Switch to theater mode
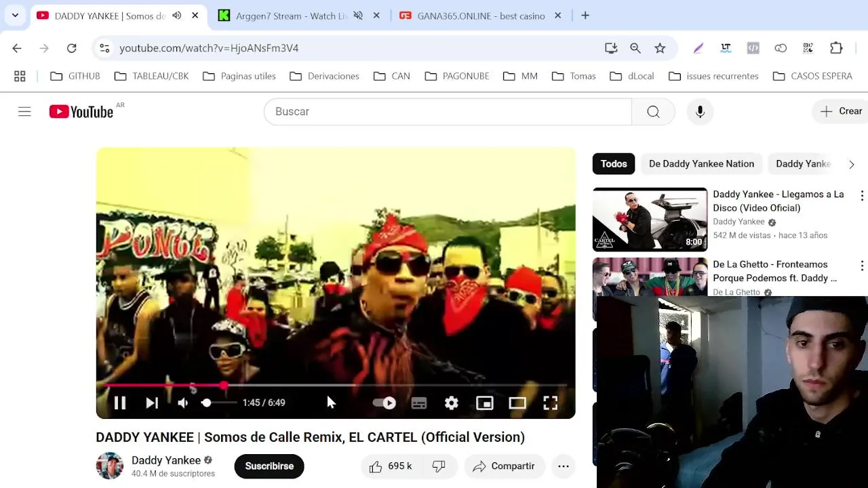This screenshot has width=868, height=488. point(517,403)
